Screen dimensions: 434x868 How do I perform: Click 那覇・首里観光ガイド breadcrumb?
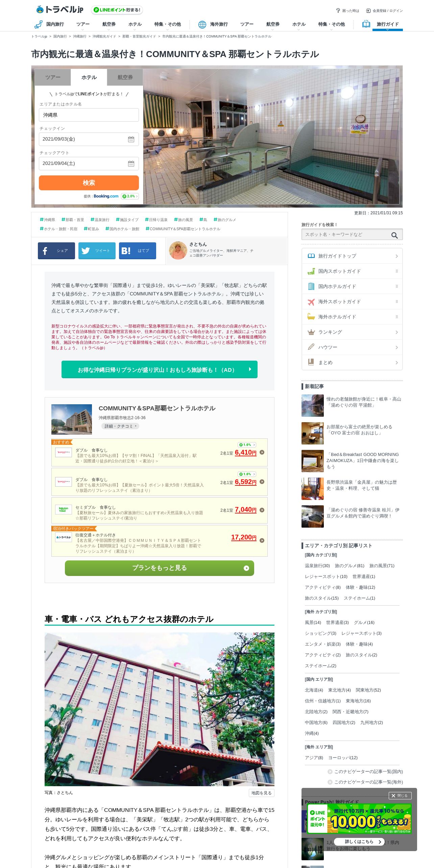[139, 37]
